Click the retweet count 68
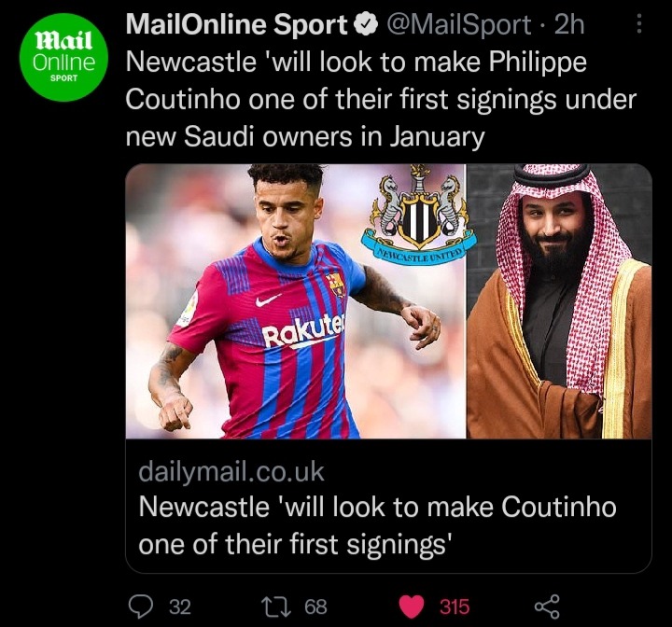 click(x=315, y=606)
